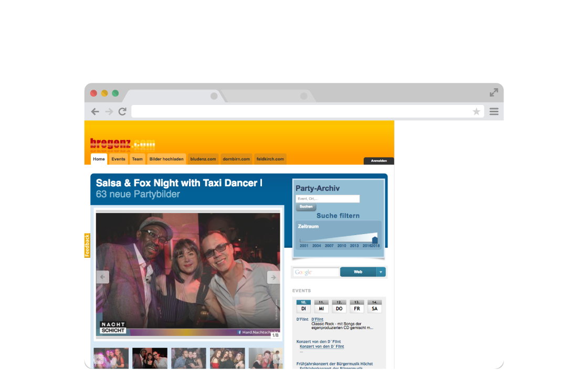The height and width of the screenshot is (370, 588).
Task: Click the Google search input field
Action: click(x=316, y=272)
